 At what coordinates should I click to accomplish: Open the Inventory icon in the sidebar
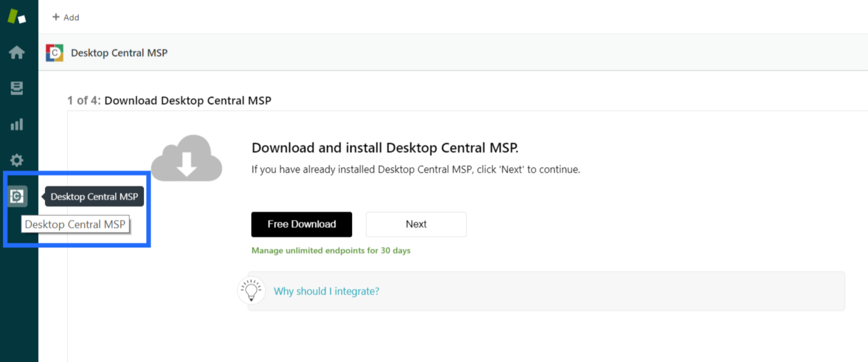point(17,88)
